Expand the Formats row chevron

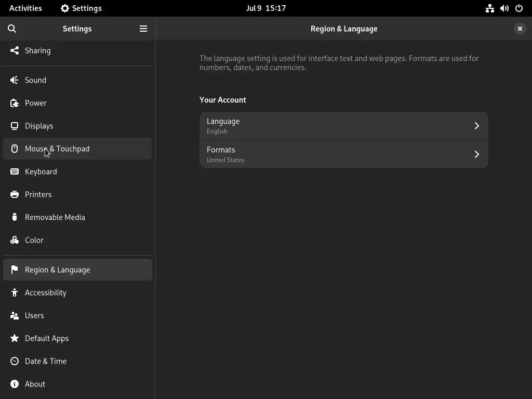[x=476, y=154]
